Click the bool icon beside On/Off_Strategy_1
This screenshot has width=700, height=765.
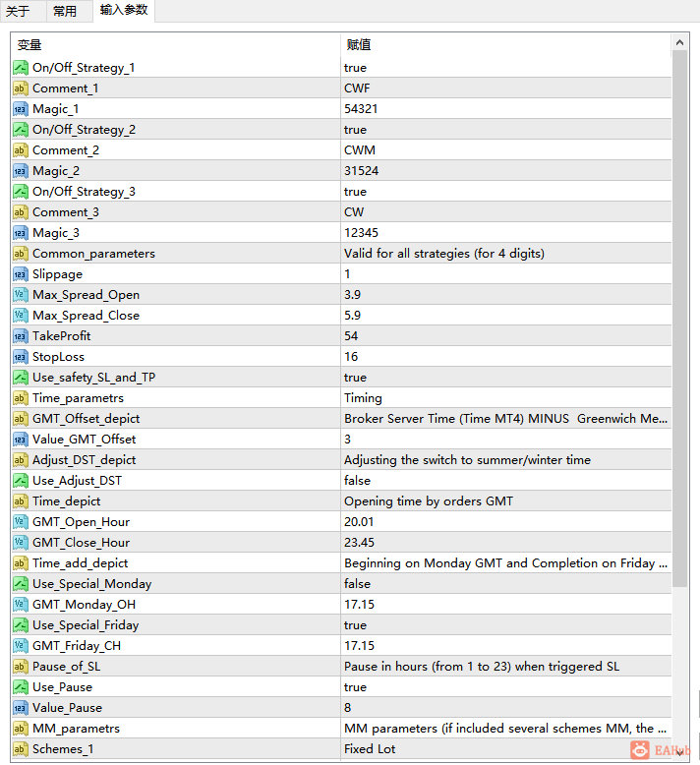coord(21,67)
